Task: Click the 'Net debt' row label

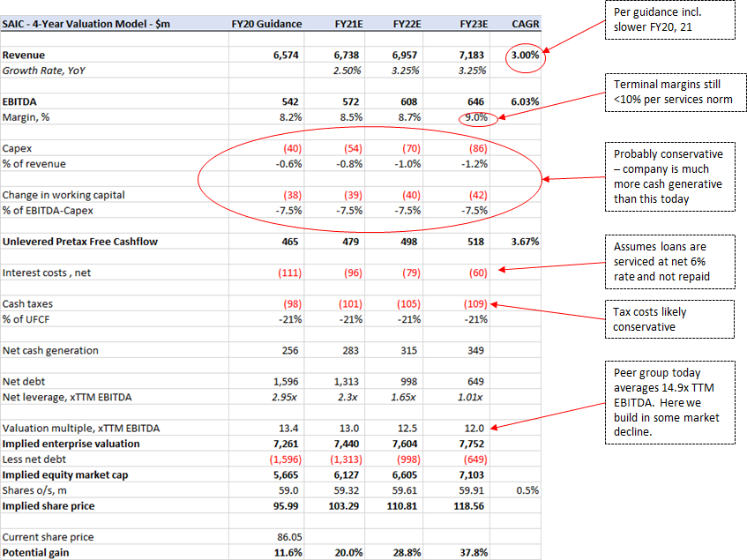Action: pos(24,382)
